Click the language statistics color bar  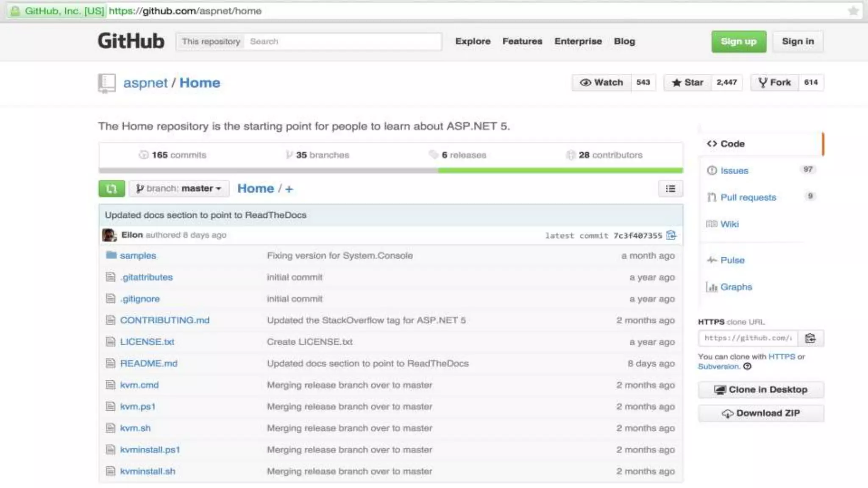(x=391, y=170)
